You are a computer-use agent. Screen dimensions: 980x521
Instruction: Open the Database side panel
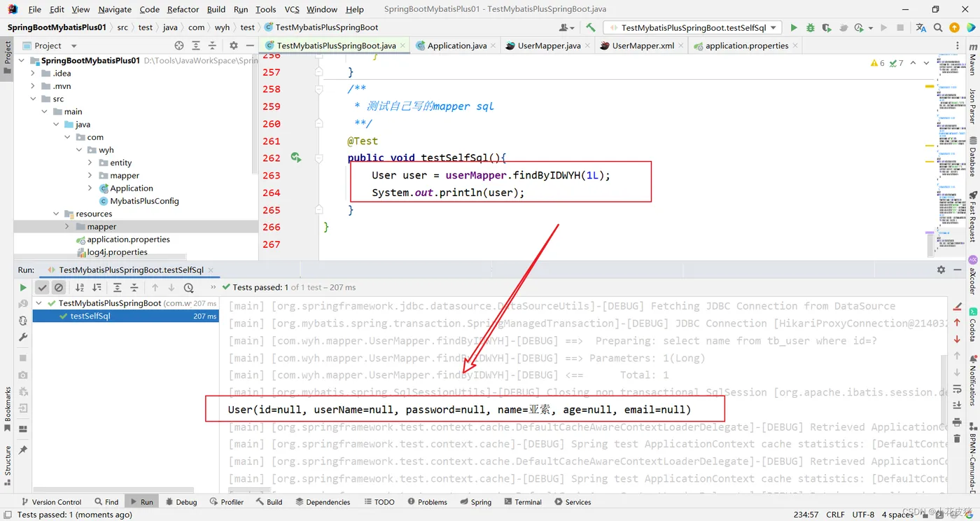click(972, 158)
